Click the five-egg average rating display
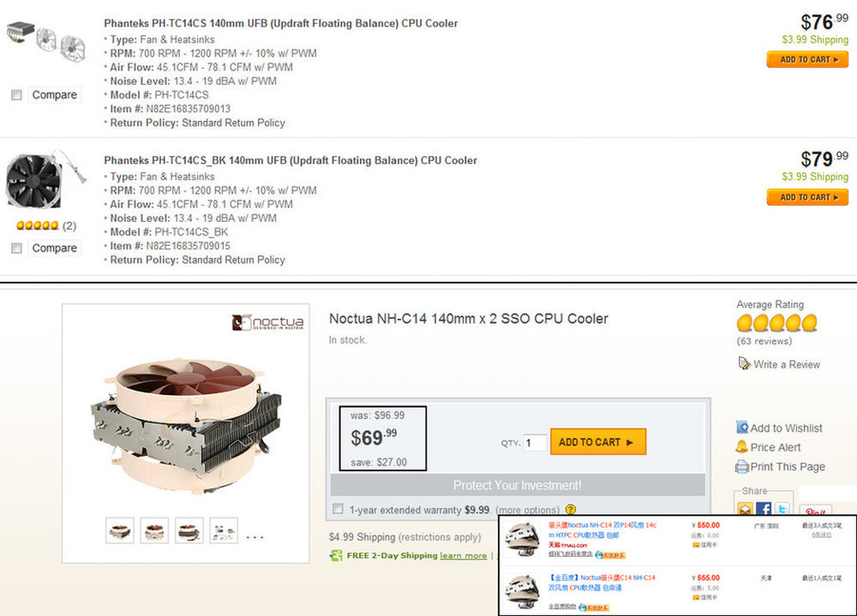The height and width of the screenshot is (616, 857). coord(776,323)
